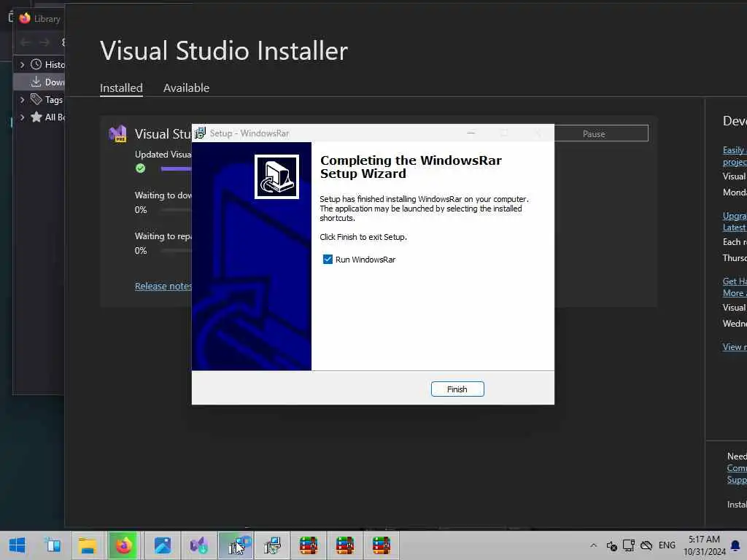Open the Photos app from the taskbar
This screenshot has width=747, height=560.
point(163,545)
